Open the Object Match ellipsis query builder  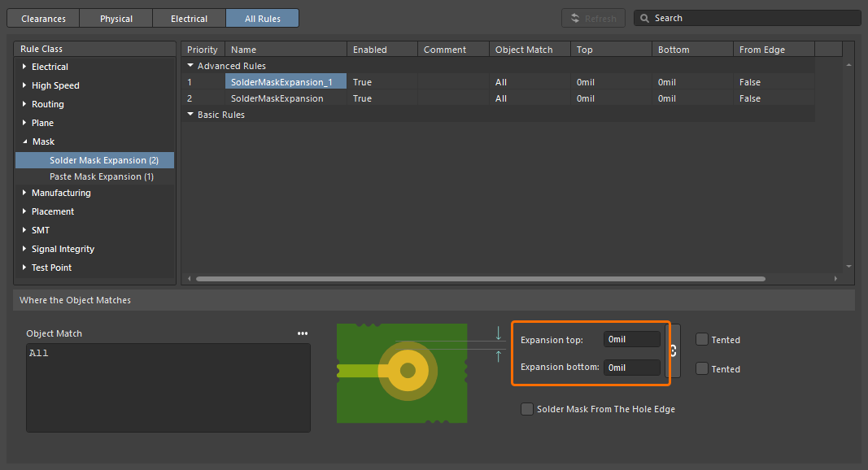coord(302,333)
